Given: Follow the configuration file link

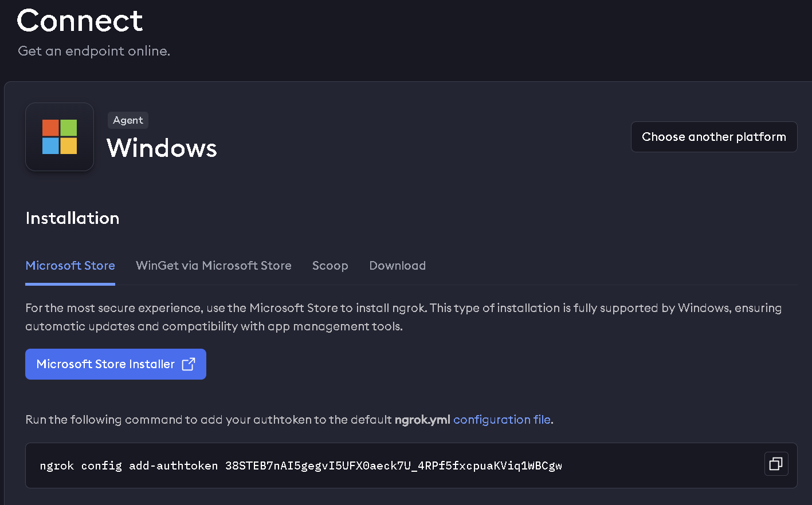Looking at the screenshot, I should coord(502,420).
